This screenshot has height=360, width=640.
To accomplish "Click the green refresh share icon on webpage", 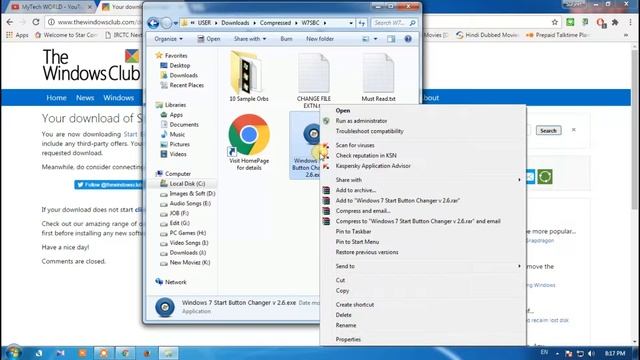I will click(x=545, y=177).
